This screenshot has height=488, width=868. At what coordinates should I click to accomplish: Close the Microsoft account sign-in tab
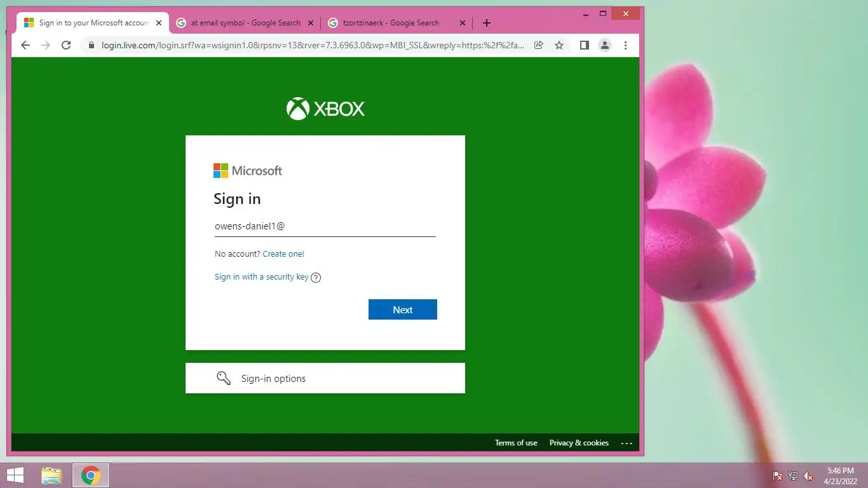click(159, 23)
